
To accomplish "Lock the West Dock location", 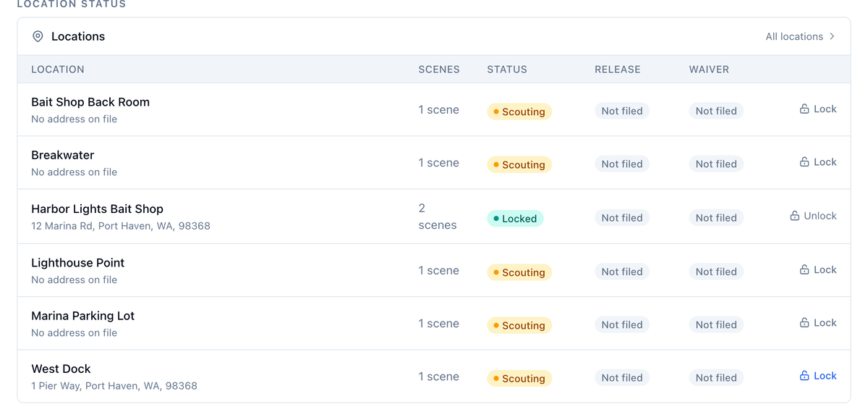I will pos(817,376).
